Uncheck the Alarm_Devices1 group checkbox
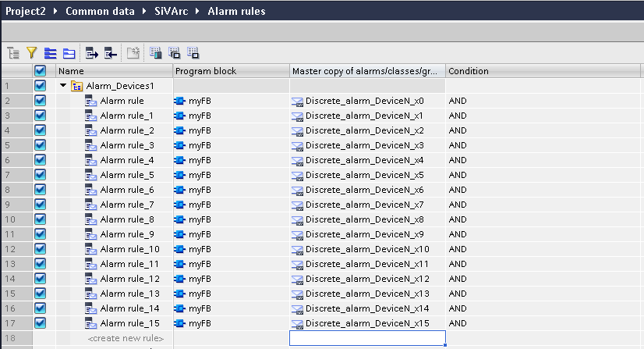Viewport: 644px width, 349px height. [x=40, y=86]
